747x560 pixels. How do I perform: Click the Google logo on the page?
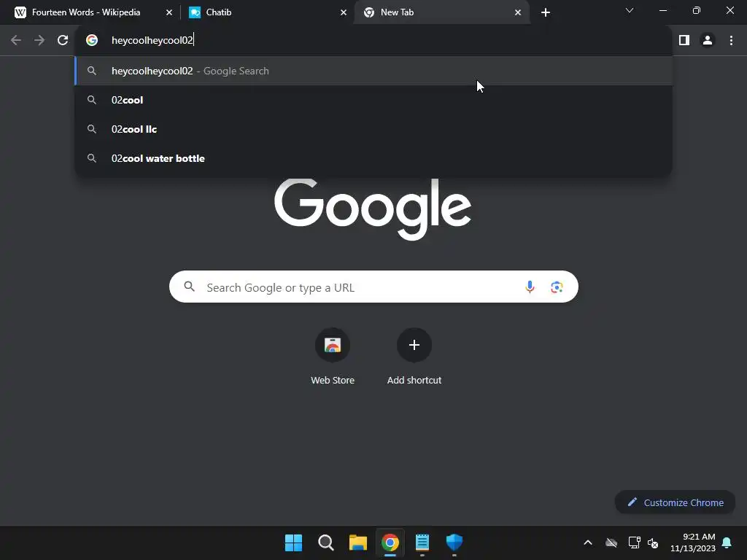tap(373, 209)
